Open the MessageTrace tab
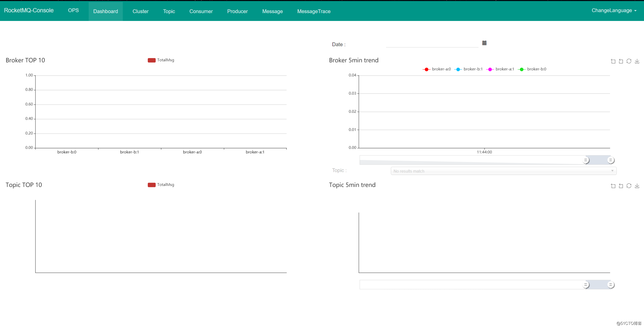Screen dimensions: 644x328 [314, 11]
